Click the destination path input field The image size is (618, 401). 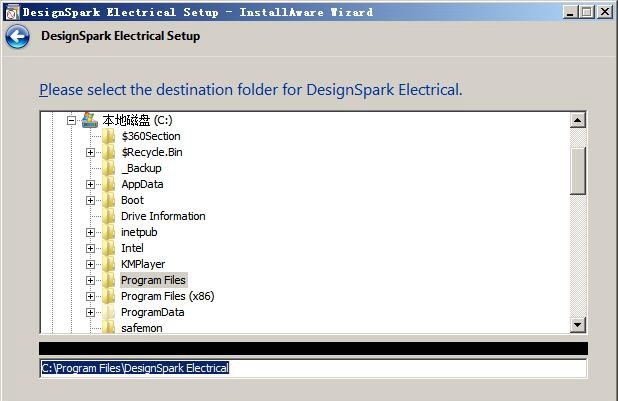pyautogui.click(x=313, y=368)
